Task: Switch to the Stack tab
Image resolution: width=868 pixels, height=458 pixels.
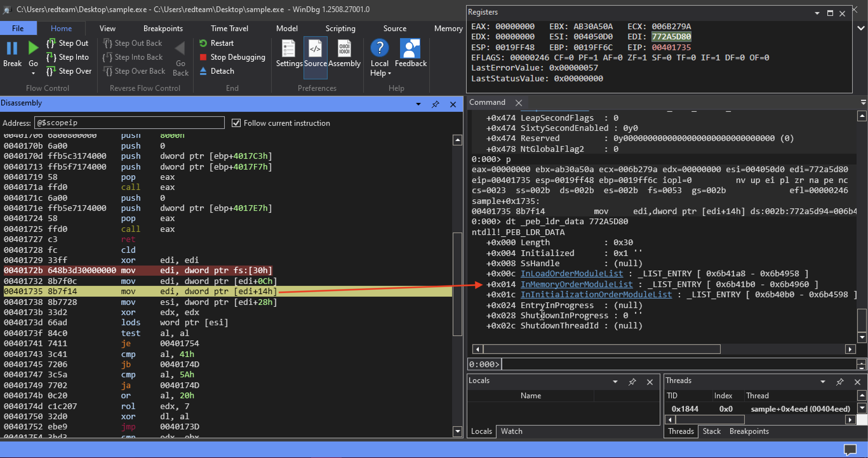Action: pyautogui.click(x=711, y=431)
